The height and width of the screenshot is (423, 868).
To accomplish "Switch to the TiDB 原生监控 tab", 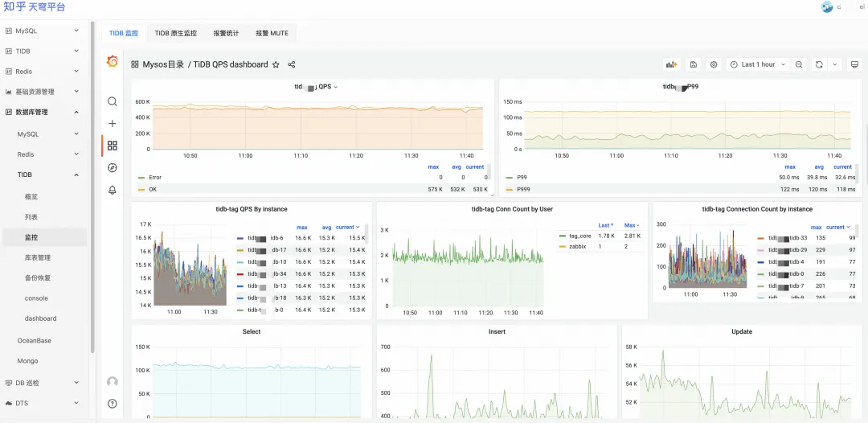I will 175,33.
